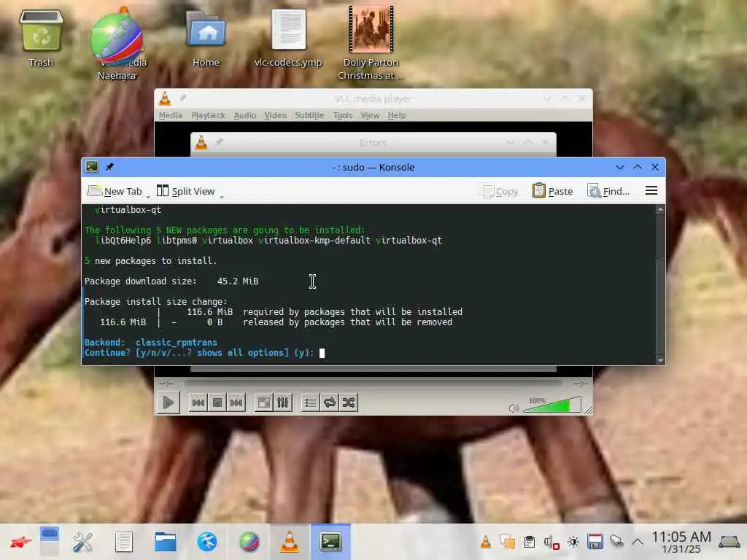Open the blue web browser taskbar icon
Image resolution: width=747 pixels, height=560 pixels.
pyautogui.click(x=206, y=542)
